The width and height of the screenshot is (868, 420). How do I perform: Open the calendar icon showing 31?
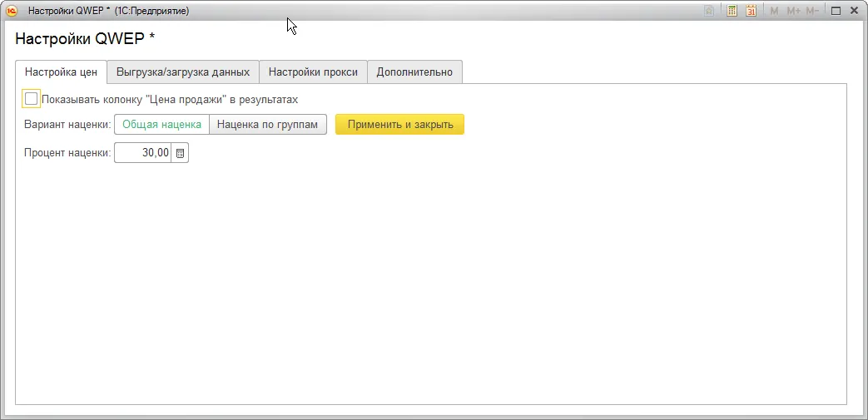751,11
